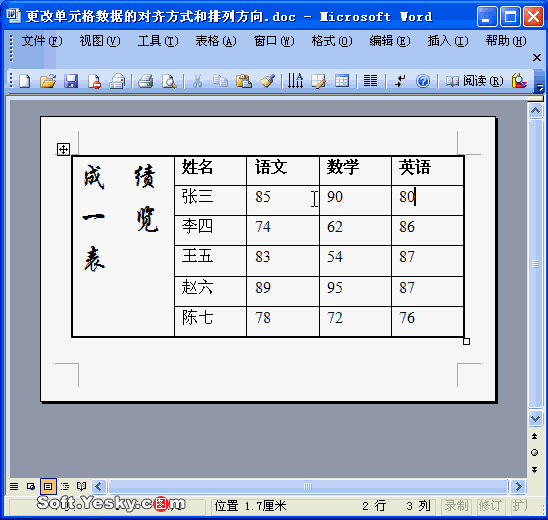Click the cell with name 王五
The image size is (548, 520).
(210, 261)
